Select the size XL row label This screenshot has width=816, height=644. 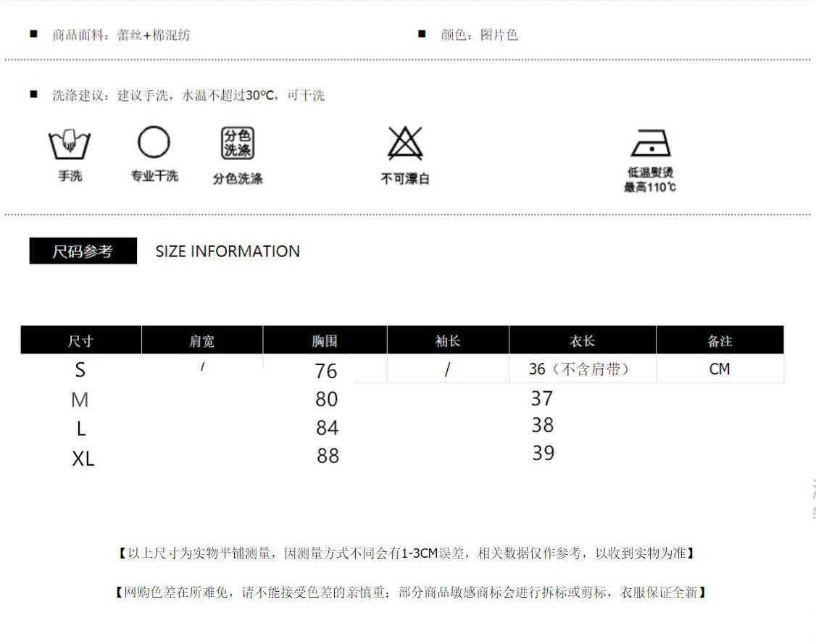point(83,459)
